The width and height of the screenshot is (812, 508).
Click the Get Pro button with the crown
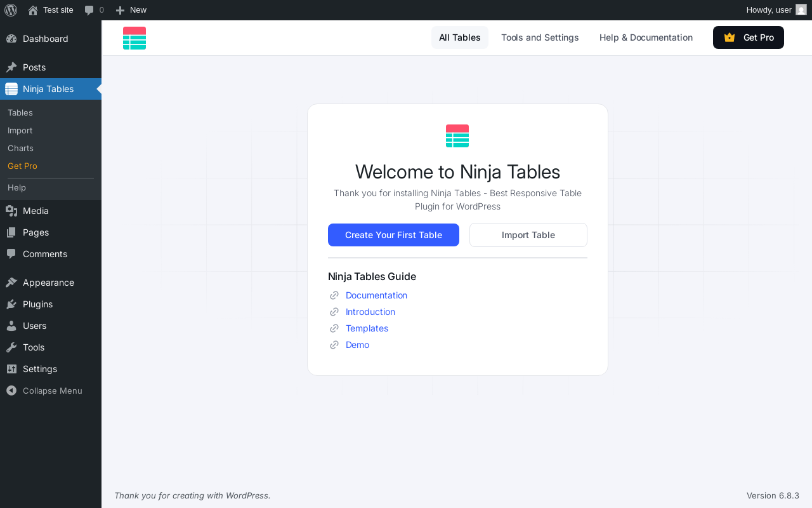coord(748,37)
